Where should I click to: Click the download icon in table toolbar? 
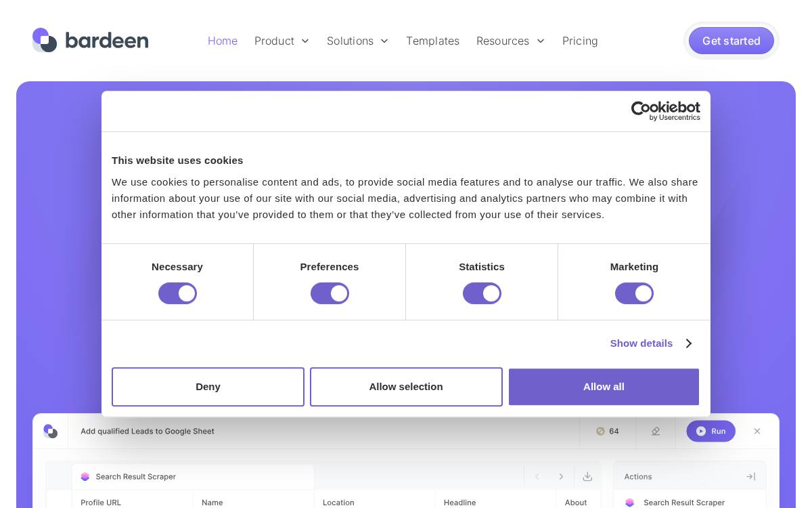tap(587, 477)
